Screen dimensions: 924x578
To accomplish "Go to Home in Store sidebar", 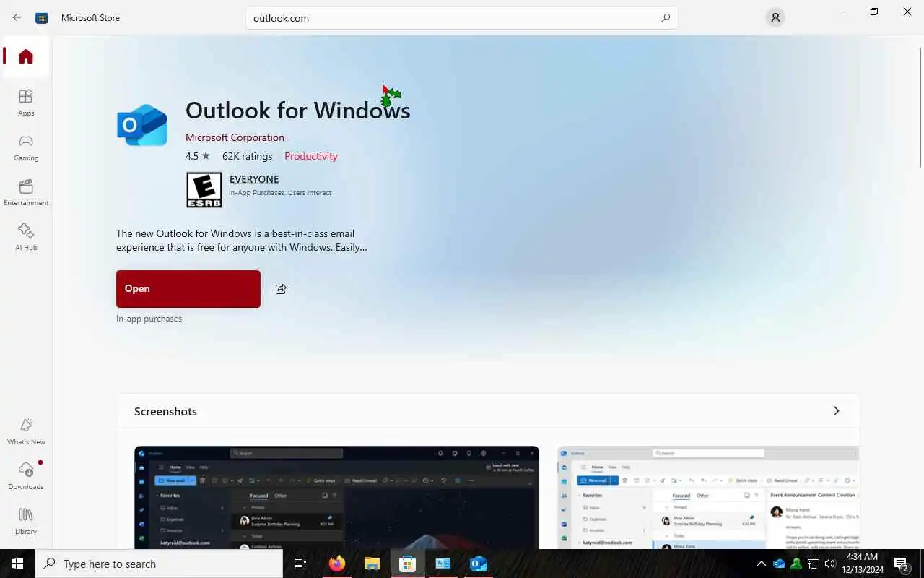I will [x=26, y=56].
